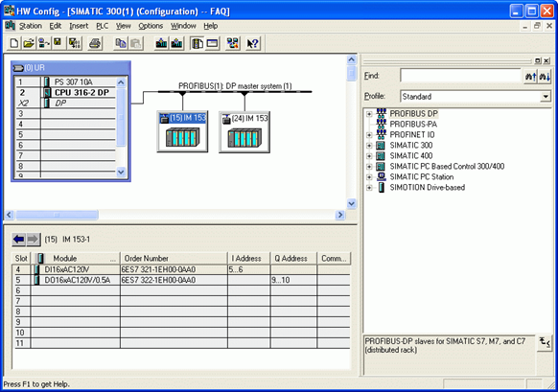Open the PLC menu
The image size is (558, 392).
[x=103, y=26]
